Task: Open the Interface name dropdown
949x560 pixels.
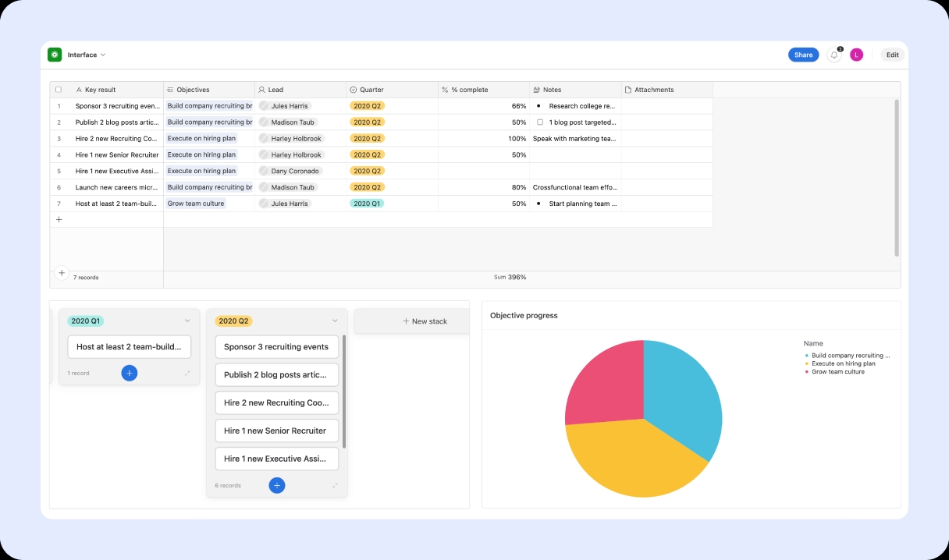Action: pos(86,55)
